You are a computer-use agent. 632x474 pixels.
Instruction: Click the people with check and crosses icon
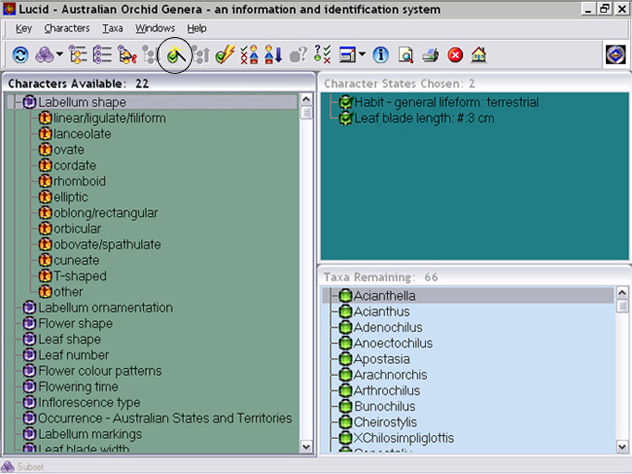[249, 55]
